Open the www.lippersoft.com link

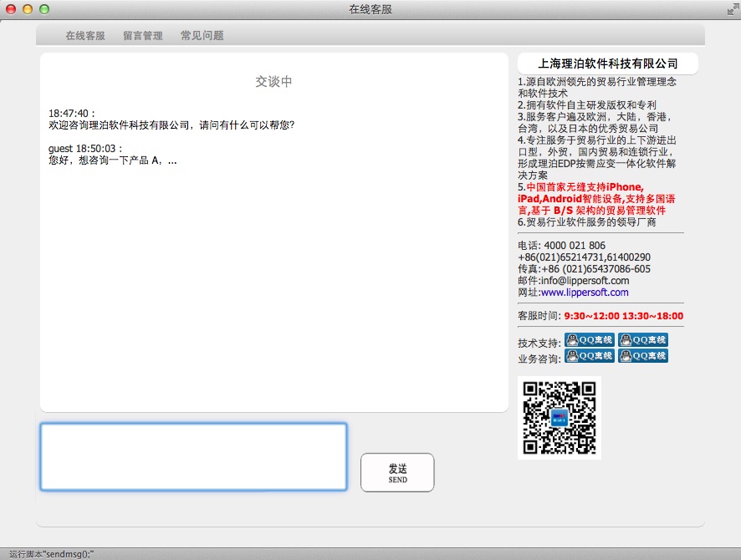[585, 293]
